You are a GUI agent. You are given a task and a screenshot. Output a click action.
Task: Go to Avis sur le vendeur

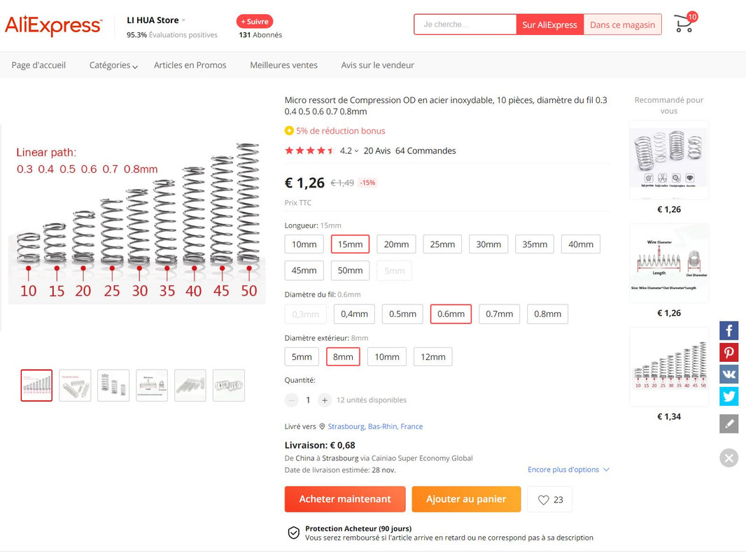click(377, 65)
